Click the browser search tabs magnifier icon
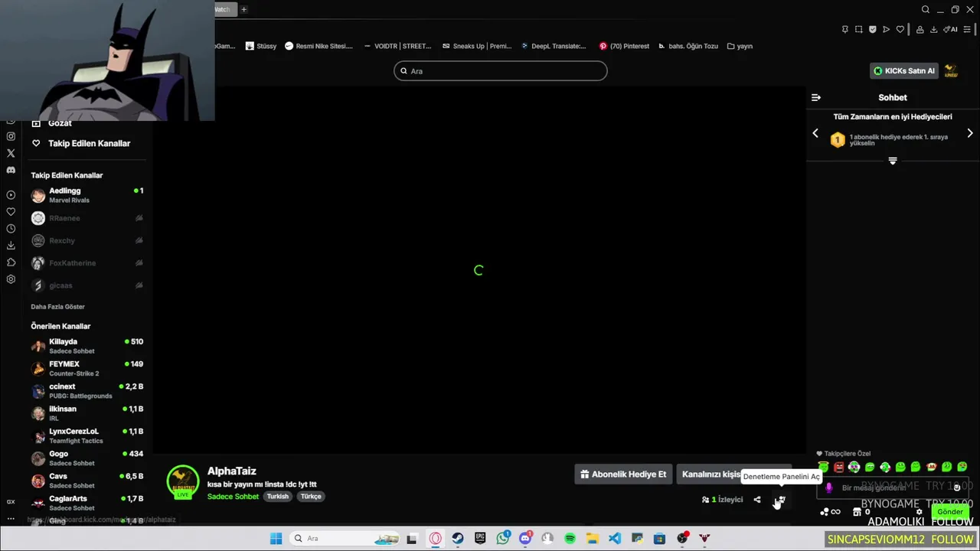The width and height of the screenshot is (980, 551). (x=926, y=9)
